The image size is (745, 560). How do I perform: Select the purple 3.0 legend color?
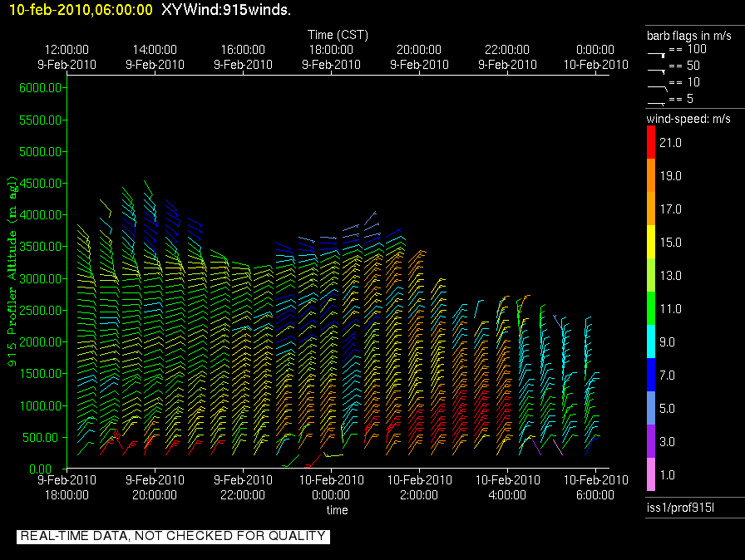pyautogui.click(x=651, y=441)
